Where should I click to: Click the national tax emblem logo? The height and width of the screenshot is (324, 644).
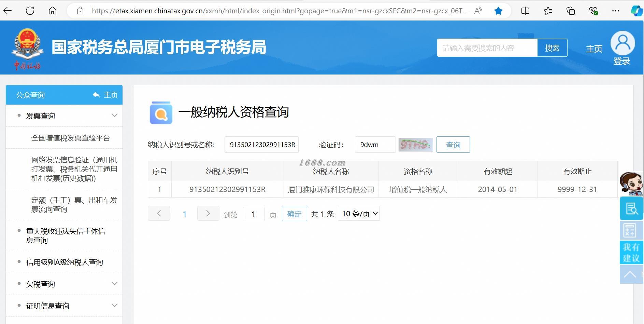(x=27, y=49)
